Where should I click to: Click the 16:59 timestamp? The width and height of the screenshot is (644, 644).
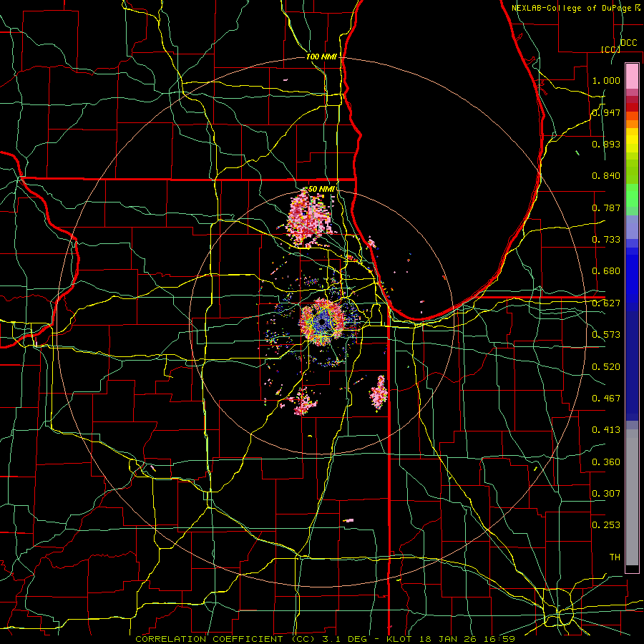click(x=501, y=639)
